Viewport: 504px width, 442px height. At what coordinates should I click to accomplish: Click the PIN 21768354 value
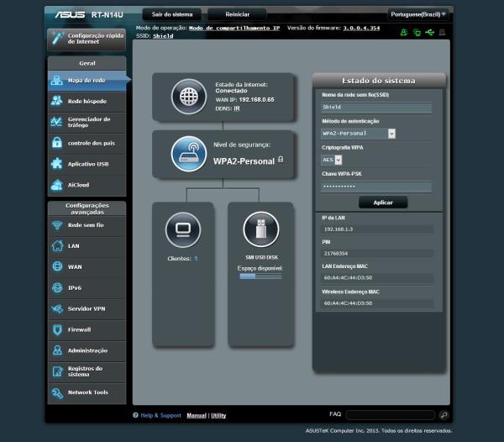coord(336,253)
